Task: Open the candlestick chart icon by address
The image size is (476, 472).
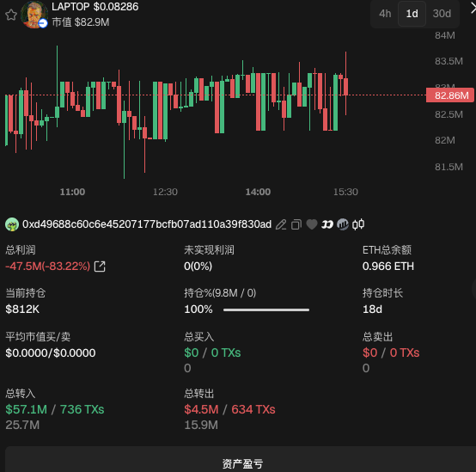Action: click(x=358, y=224)
